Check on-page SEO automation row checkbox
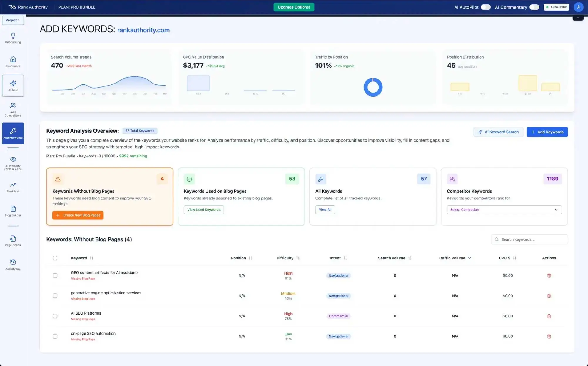The height and width of the screenshot is (366, 588). pyautogui.click(x=55, y=336)
